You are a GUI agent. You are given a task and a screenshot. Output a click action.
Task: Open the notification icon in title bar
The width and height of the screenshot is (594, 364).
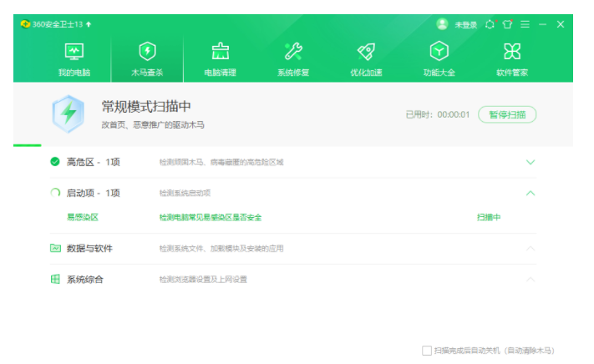click(x=490, y=24)
